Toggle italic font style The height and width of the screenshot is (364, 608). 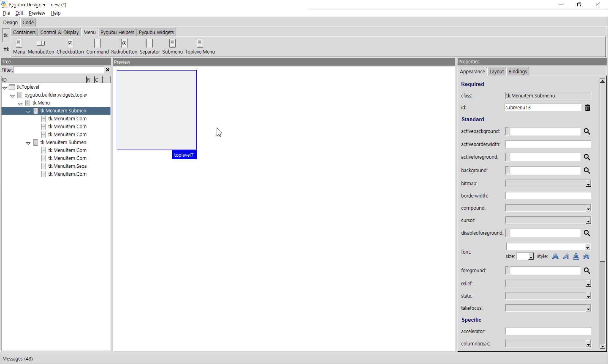(x=566, y=256)
